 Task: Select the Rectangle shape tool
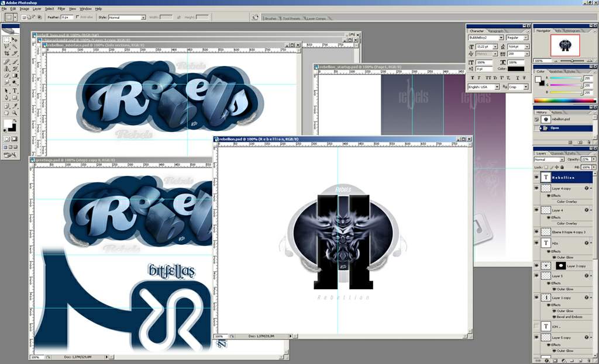(14, 98)
